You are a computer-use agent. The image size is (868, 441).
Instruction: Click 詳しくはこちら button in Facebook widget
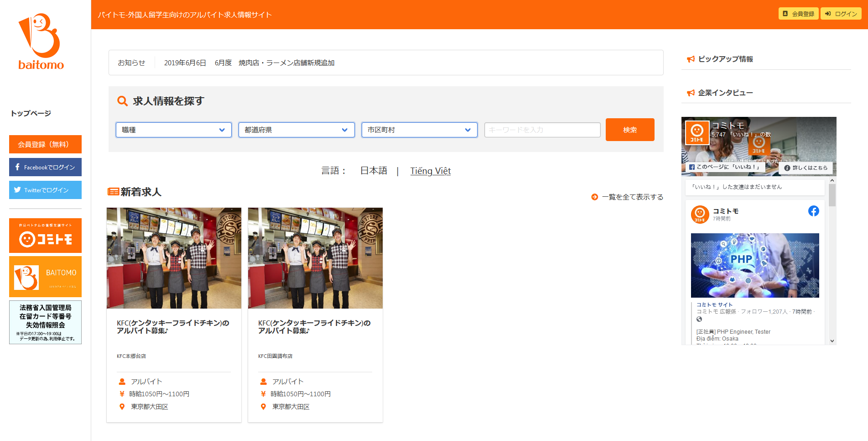[806, 168]
